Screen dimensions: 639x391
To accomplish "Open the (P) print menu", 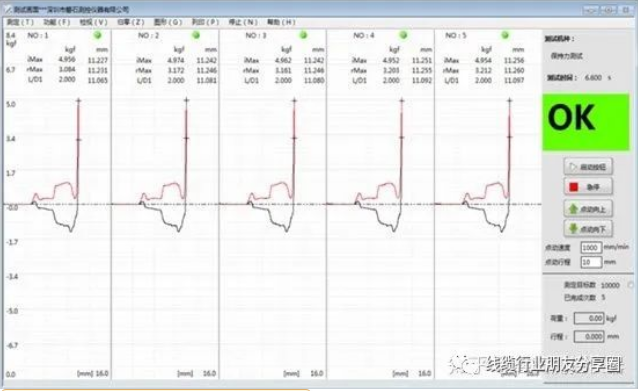I will click(x=205, y=22).
